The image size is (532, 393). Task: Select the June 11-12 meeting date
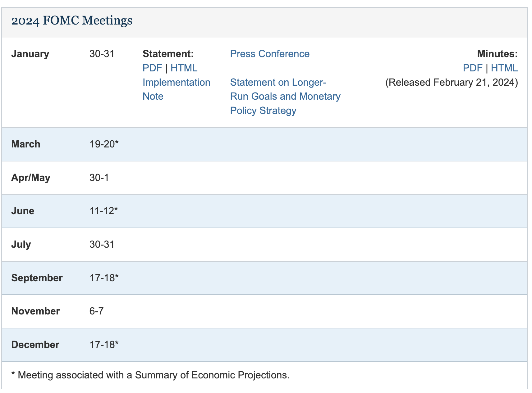[x=103, y=211]
